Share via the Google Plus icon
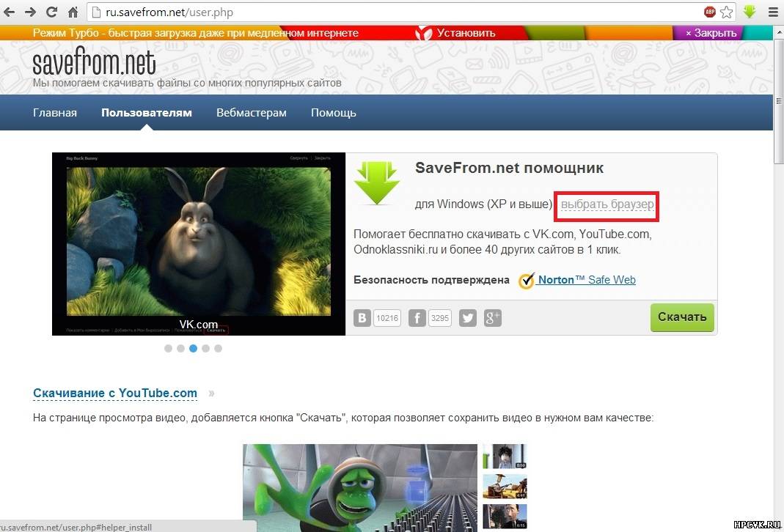784x532 pixels. coord(493,318)
